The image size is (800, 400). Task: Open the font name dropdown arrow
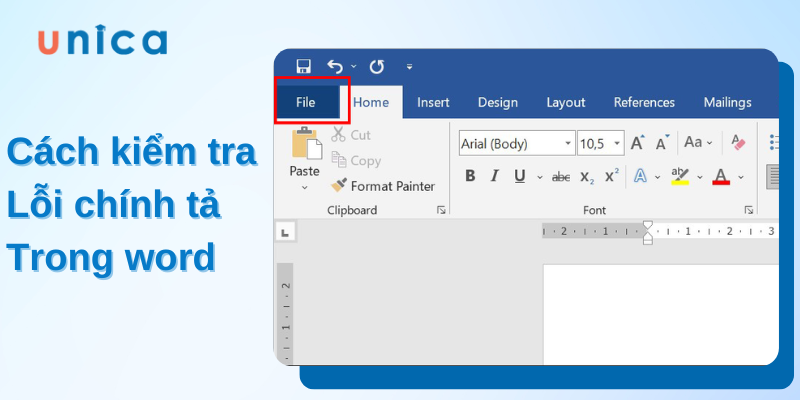tap(568, 143)
